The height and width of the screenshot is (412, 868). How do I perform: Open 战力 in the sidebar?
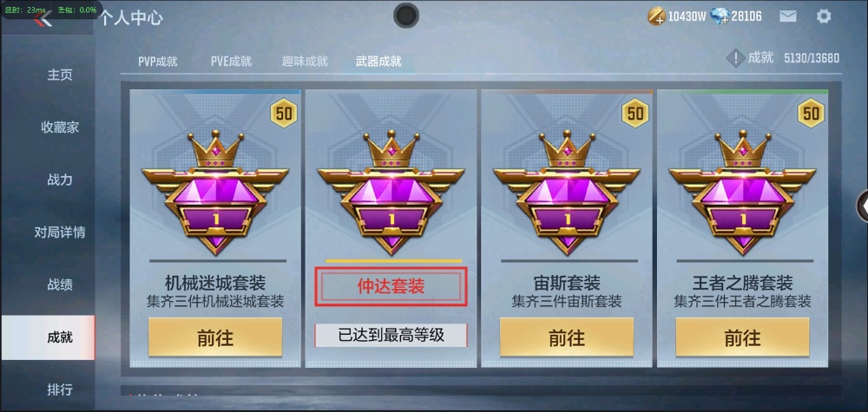(x=60, y=180)
